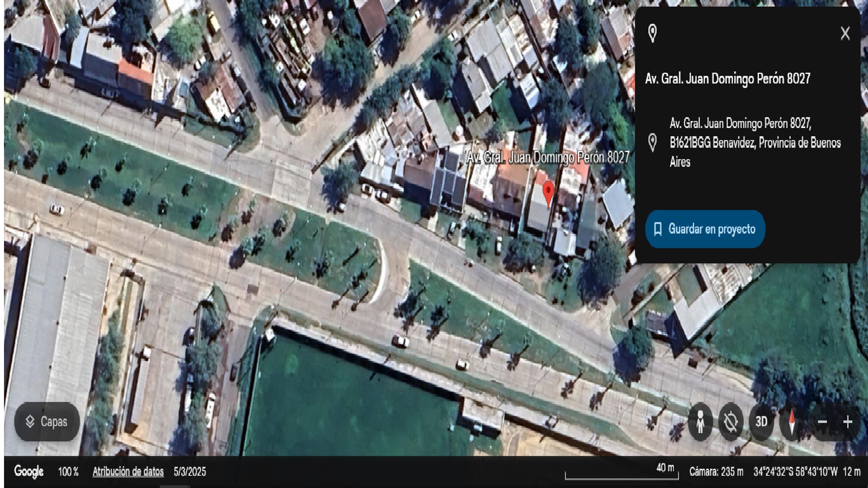Close the location info card
Image resolution: width=868 pixels, height=488 pixels.
tap(845, 33)
